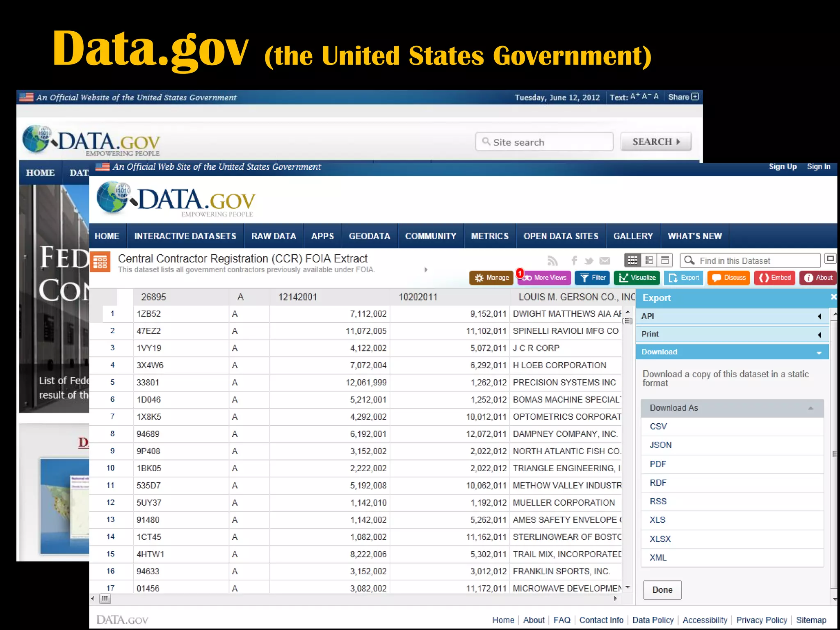840x630 pixels.
Task: Open the Filter funnel button
Action: click(592, 278)
